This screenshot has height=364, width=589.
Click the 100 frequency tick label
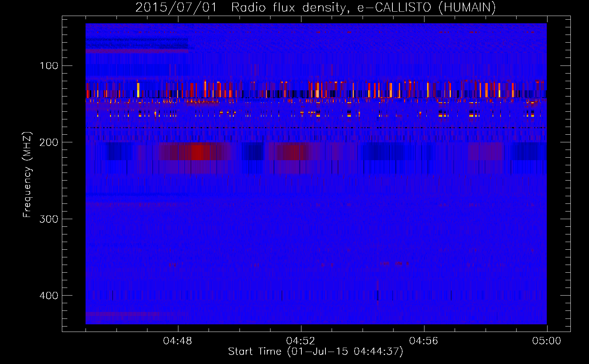tap(49, 66)
